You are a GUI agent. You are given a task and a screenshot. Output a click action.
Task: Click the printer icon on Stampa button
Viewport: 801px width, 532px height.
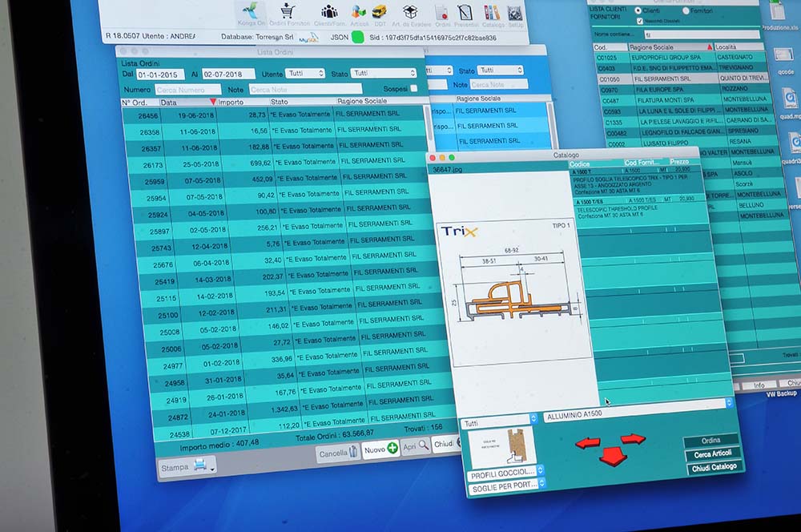200,465
